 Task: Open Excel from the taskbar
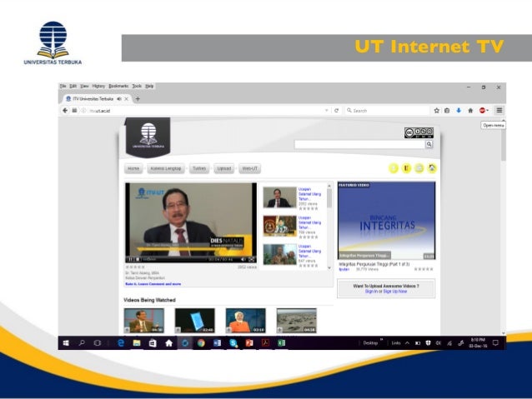pyautogui.click(x=281, y=343)
